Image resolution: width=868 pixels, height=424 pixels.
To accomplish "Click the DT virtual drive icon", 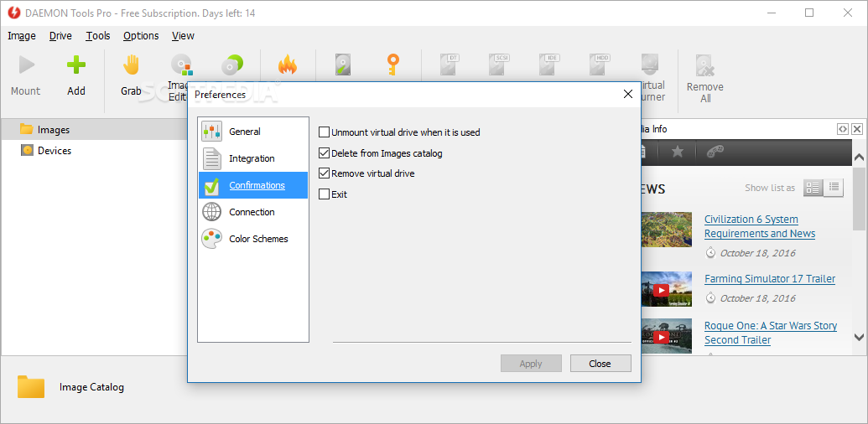I will (x=450, y=65).
